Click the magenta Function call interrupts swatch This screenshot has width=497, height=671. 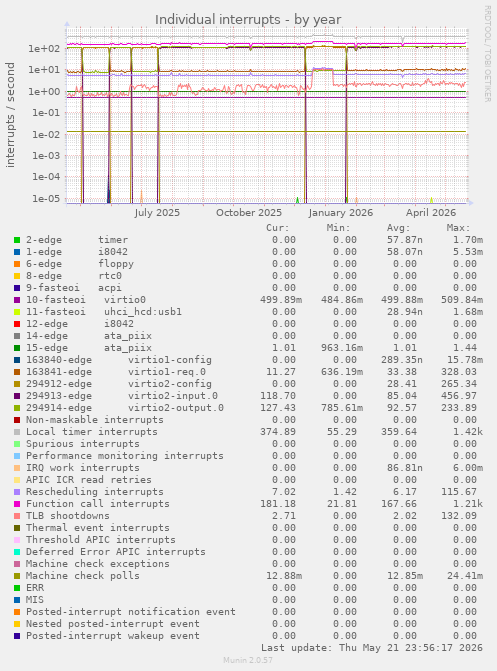click(x=17, y=504)
